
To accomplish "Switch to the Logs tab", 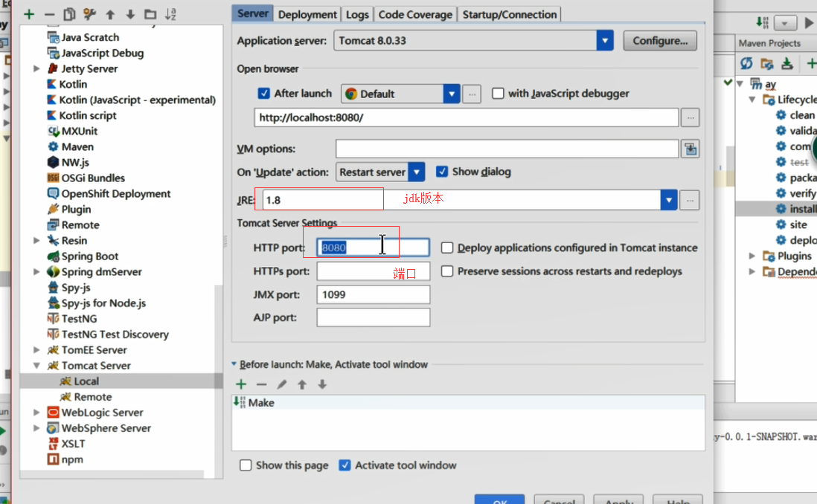I will pos(357,15).
